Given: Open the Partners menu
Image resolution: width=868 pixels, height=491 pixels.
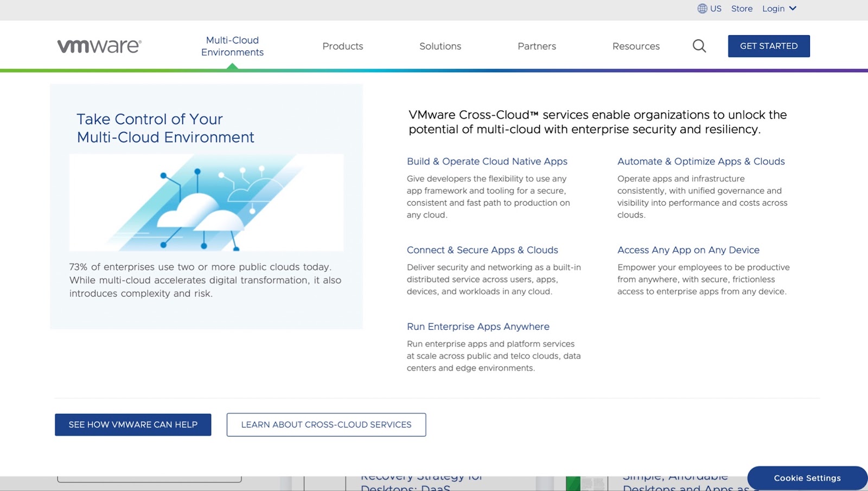Looking at the screenshot, I should pyautogui.click(x=537, y=46).
